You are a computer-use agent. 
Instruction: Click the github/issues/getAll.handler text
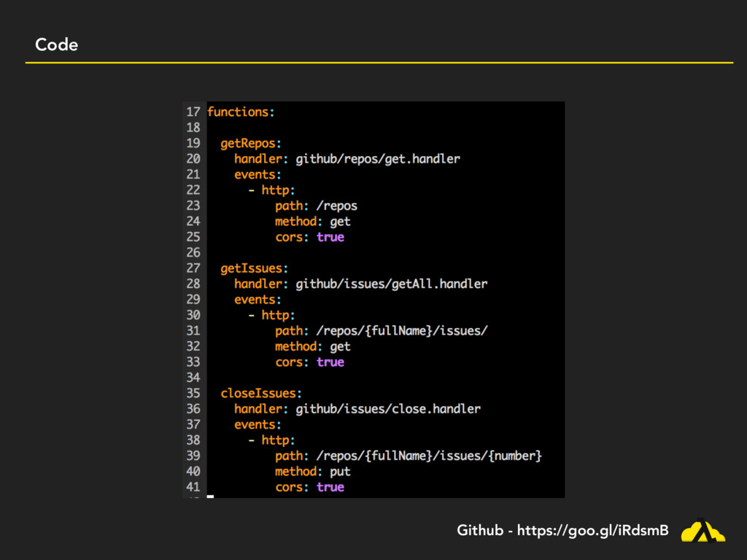click(x=391, y=284)
